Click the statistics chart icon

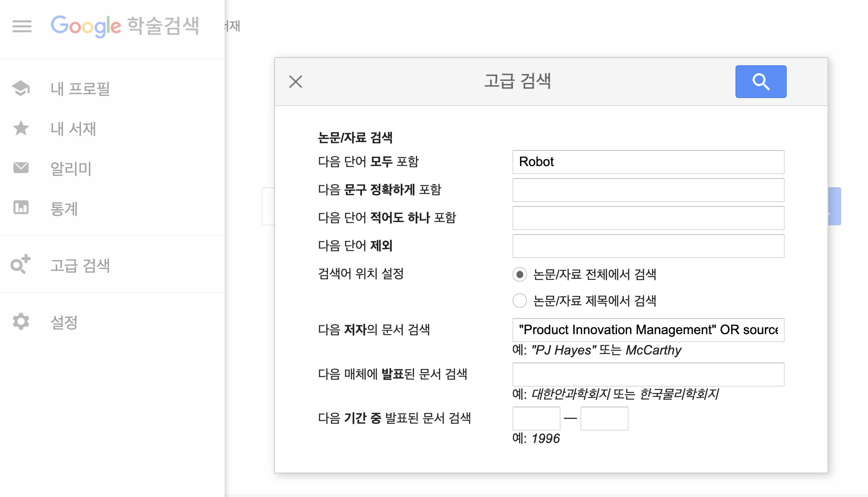pos(21,208)
